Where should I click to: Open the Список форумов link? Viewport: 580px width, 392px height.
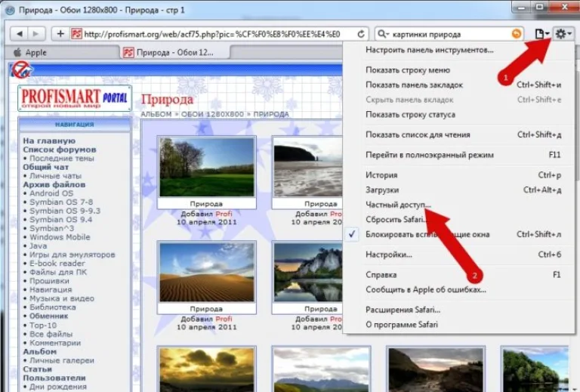pos(60,150)
